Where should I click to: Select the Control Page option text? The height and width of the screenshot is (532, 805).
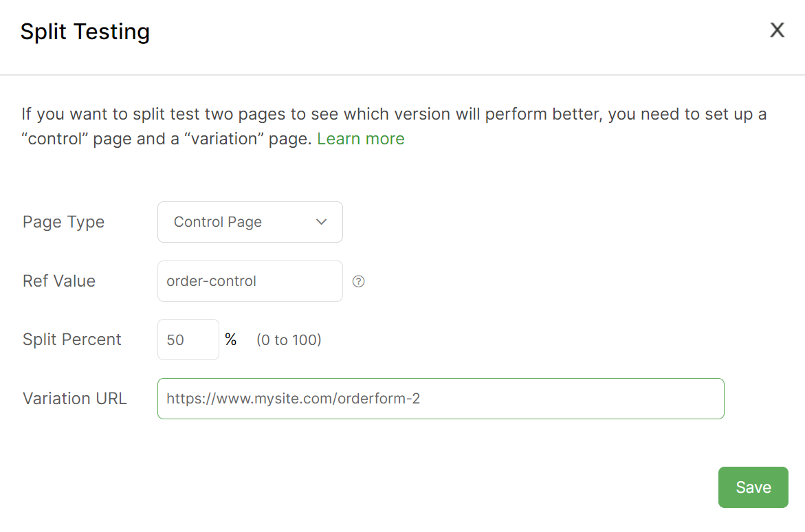218,222
